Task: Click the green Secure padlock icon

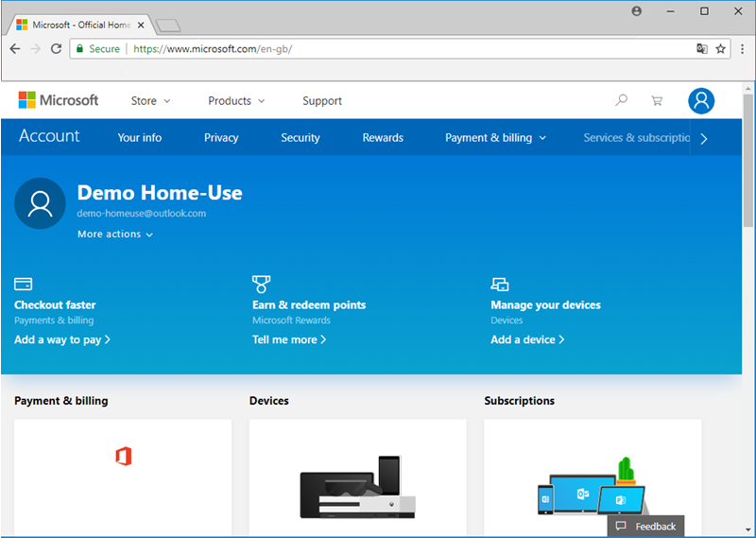Action: (x=80, y=48)
